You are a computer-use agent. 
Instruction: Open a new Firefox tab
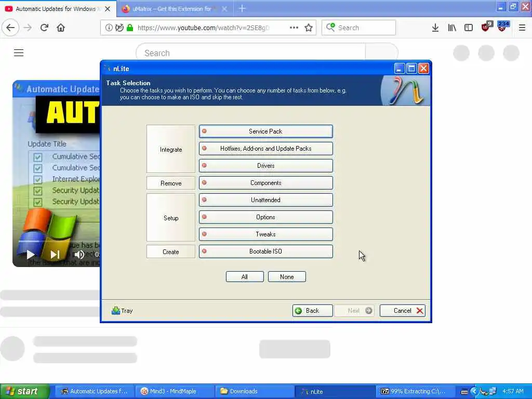pos(242,8)
